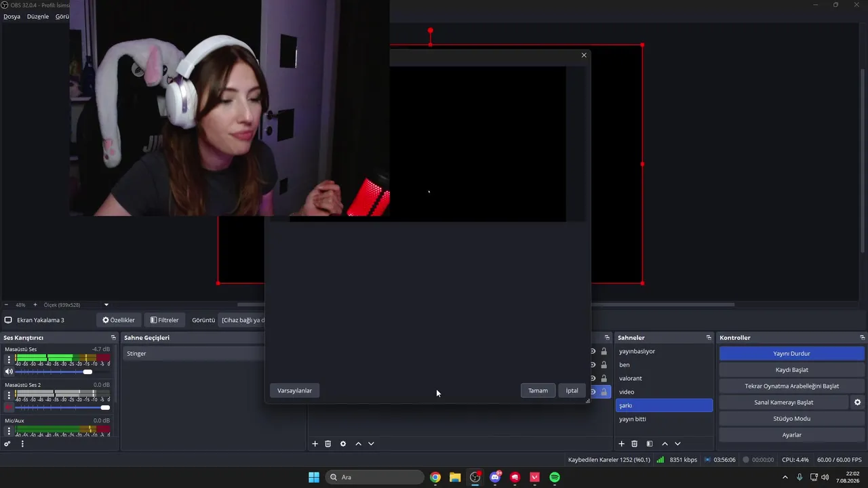Add a new scene with plus icon
The image size is (868, 488).
621,444
